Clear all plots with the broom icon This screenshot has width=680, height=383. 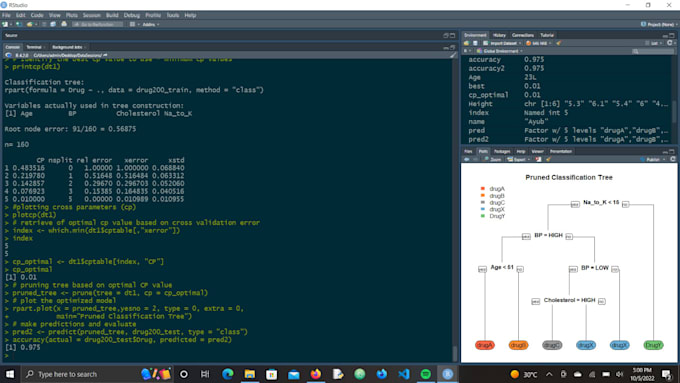(x=548, y=159)
